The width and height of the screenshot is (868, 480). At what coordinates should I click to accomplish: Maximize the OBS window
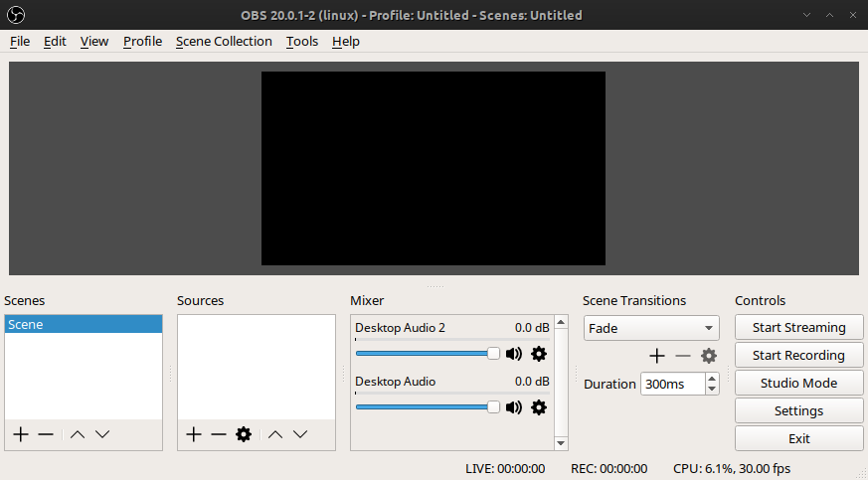click(x=829, y=15)
